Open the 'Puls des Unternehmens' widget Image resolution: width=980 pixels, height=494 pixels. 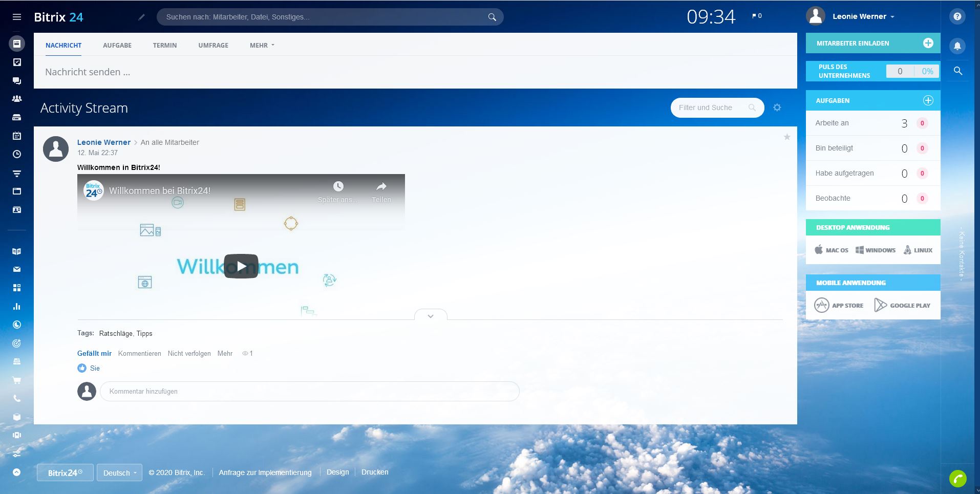tap(873, 71)
